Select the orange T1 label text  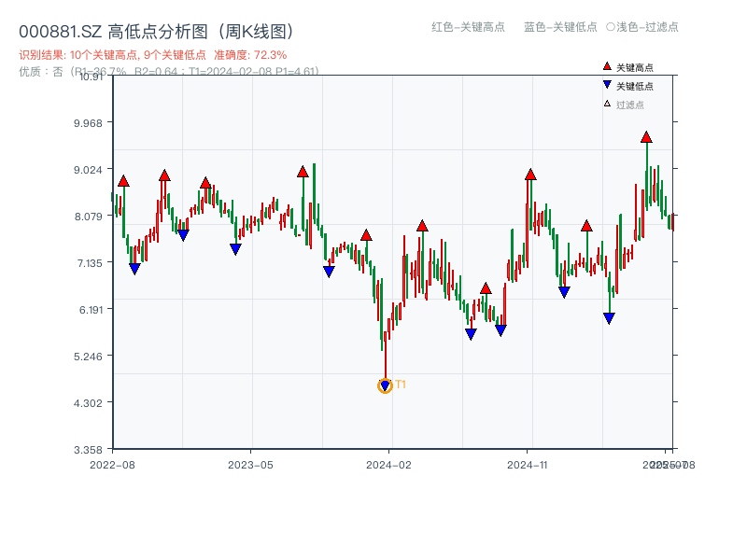click(401, 385)
